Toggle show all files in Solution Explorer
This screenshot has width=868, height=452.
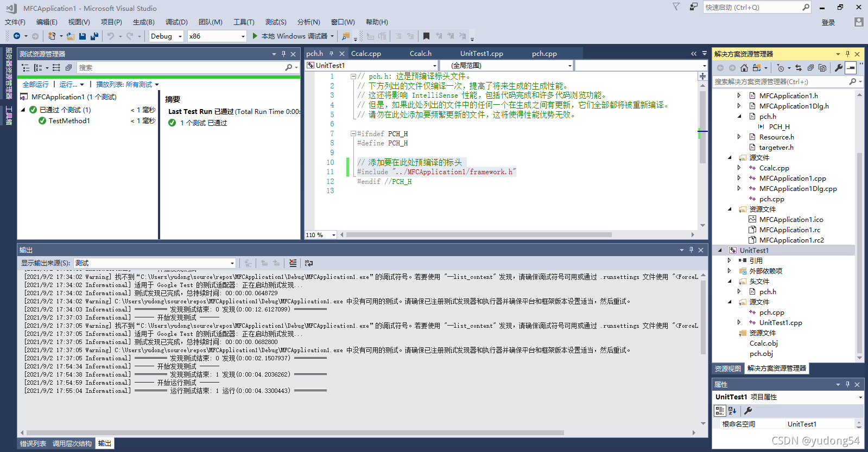(x=822, y=68)
